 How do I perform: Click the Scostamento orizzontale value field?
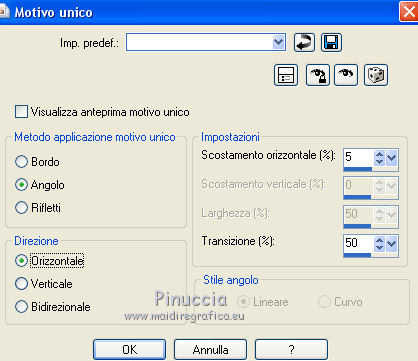pos(358,157)
